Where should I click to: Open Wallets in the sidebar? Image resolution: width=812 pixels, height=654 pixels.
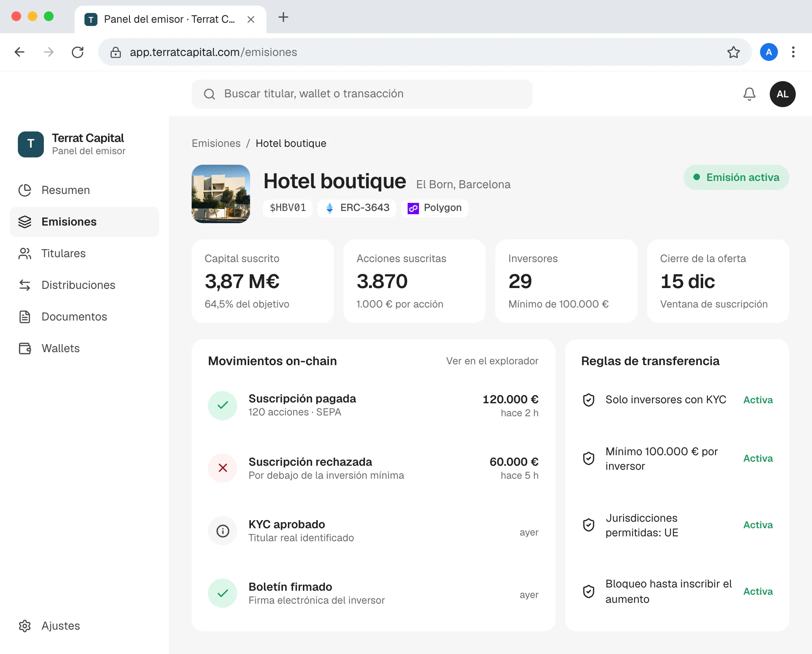point(84,349)
